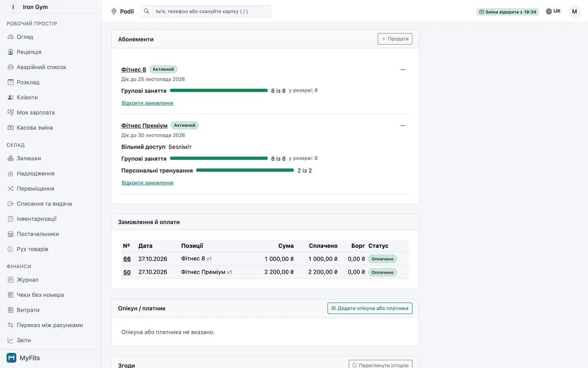588x368 pixels.
Task: Open Залишки stock icon
Action: (11, 158)
